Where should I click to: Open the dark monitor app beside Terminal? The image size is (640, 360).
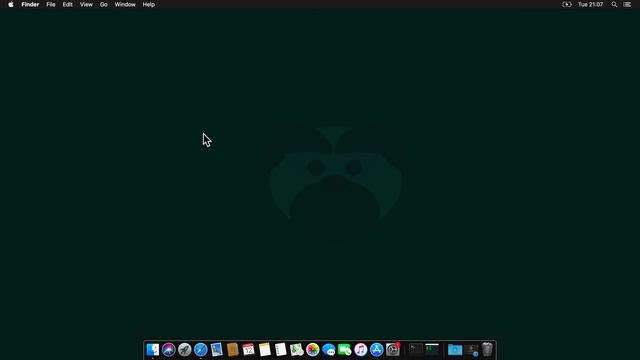point(432,350)
